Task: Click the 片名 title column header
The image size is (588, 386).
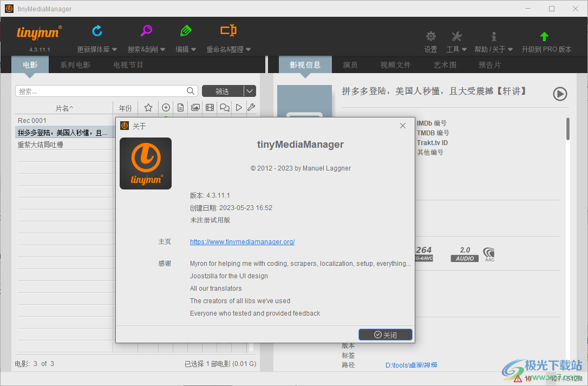Action: (x=64, y=108)
